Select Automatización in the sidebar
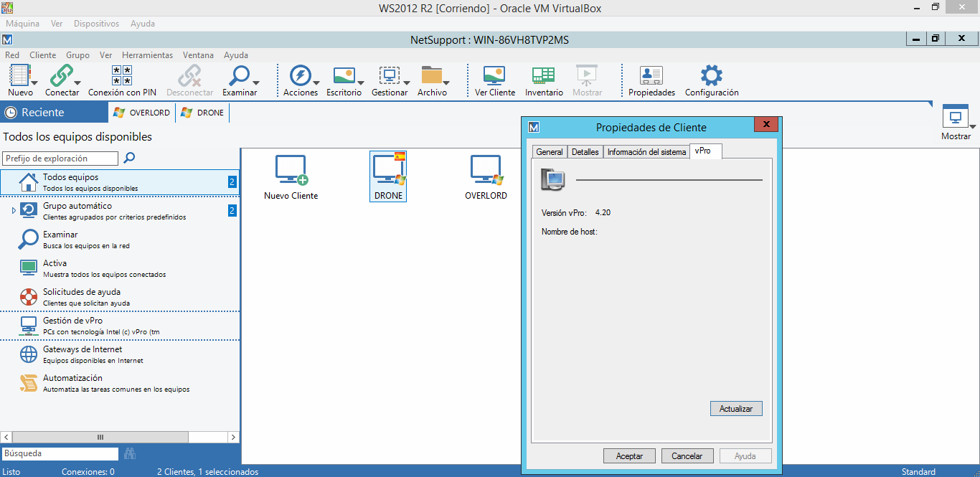Viewport: 980px width, 477px height. coord(119,383)
